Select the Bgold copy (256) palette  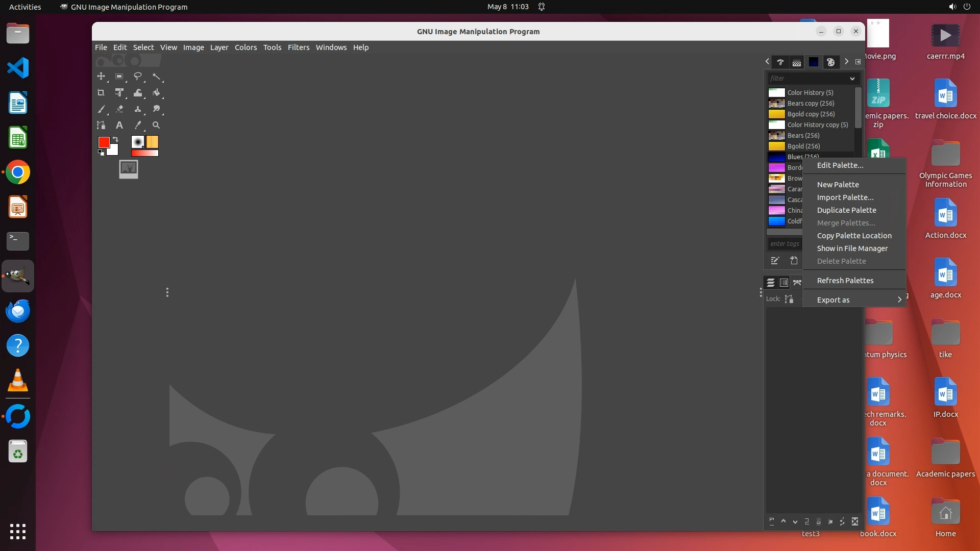811,114
